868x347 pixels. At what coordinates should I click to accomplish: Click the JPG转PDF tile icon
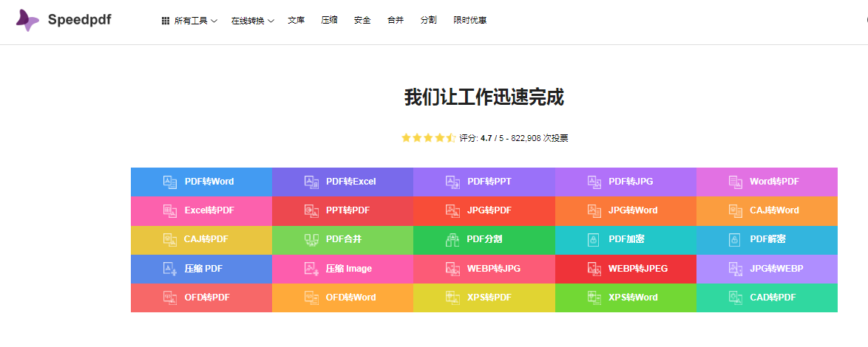[x=452, y=210]
